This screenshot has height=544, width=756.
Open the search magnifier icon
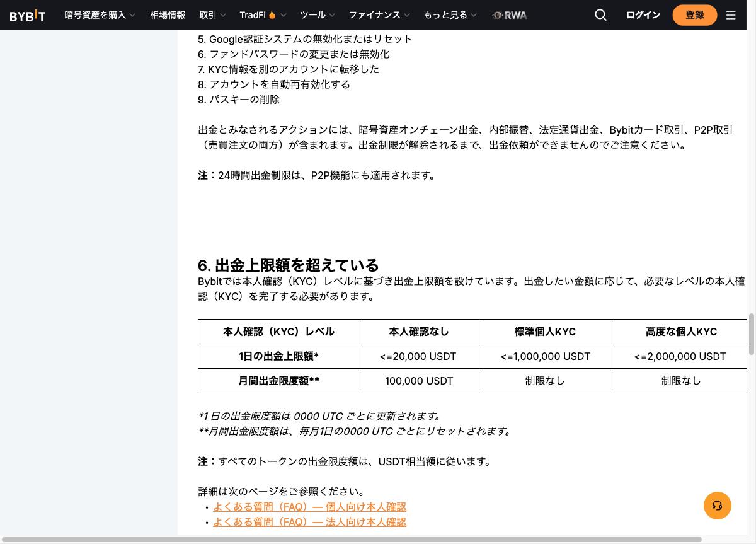(600, 15)
